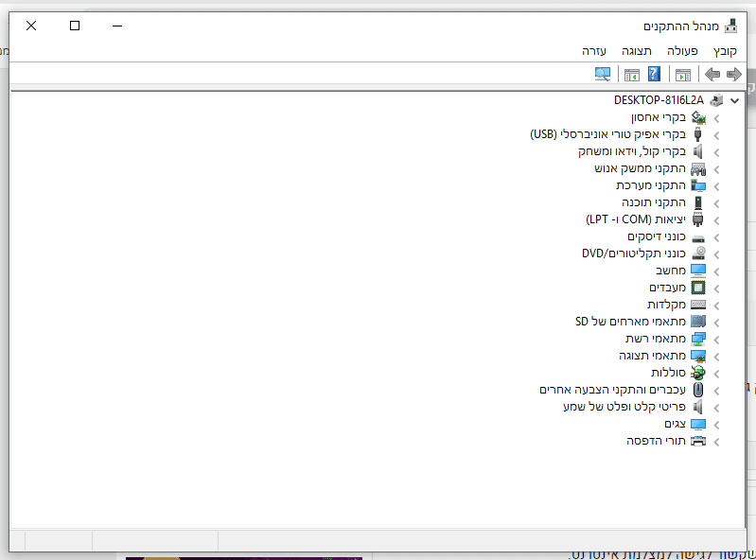This screenshot has height=560, width=756.
Task: Expand the כונני דיסקים node
Action: [x=717, y=237]
